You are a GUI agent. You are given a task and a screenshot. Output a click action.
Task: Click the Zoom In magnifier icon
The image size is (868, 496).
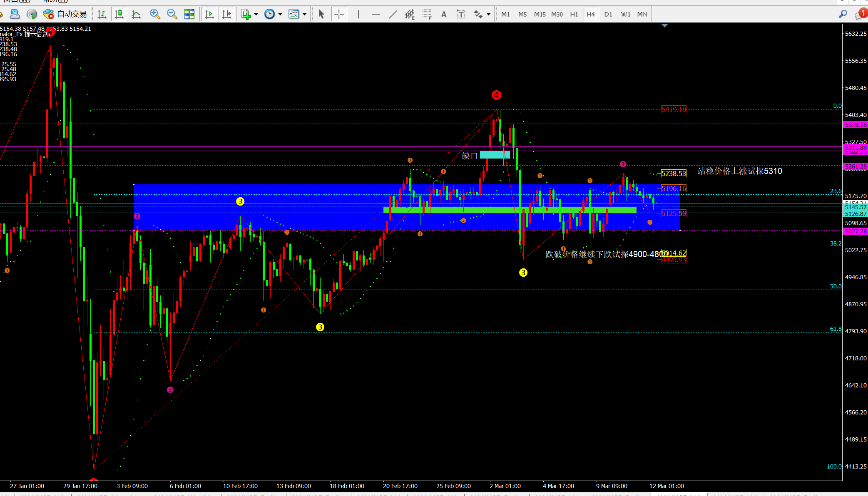(x=154, y=14)
